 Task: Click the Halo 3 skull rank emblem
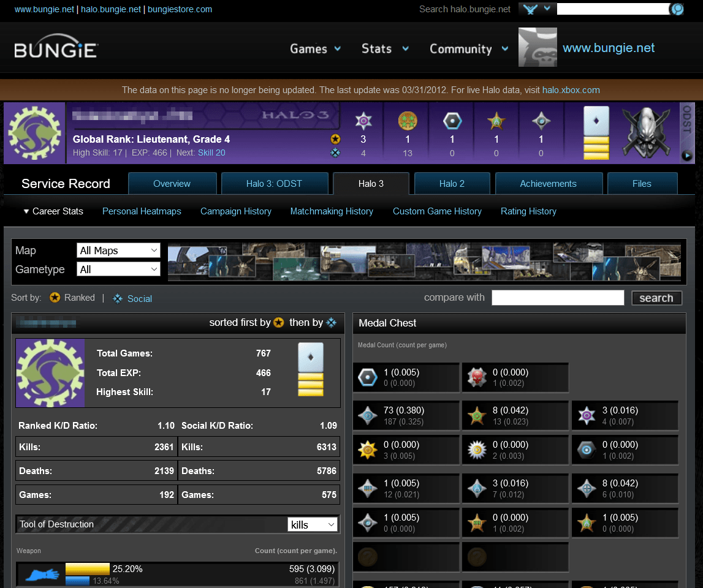click(647, 133)
